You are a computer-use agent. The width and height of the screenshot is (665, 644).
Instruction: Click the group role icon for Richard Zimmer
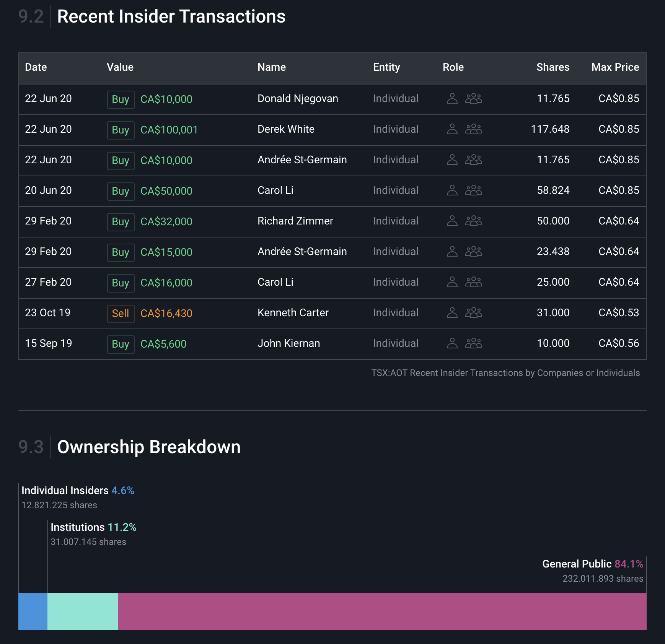click(x=474, y=221)
